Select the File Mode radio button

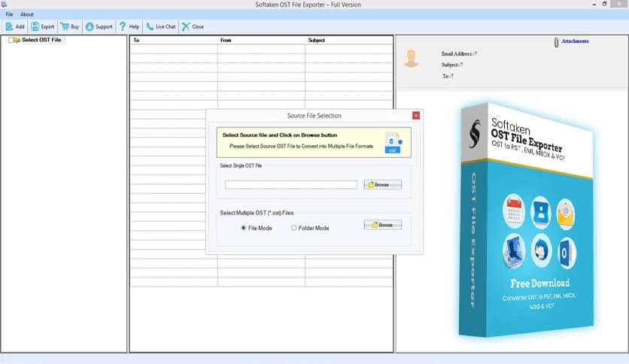click(x=243, y=228)
